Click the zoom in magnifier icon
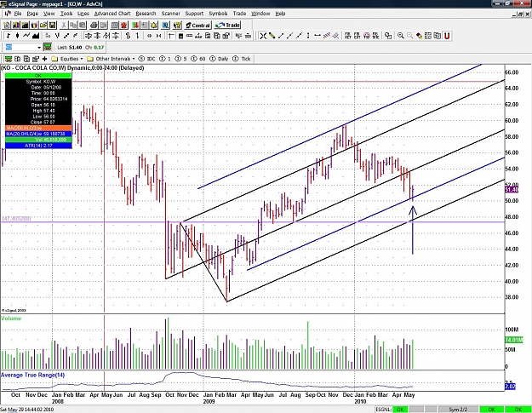Screen dimensions: 532x413 click(x=401, y=36)
